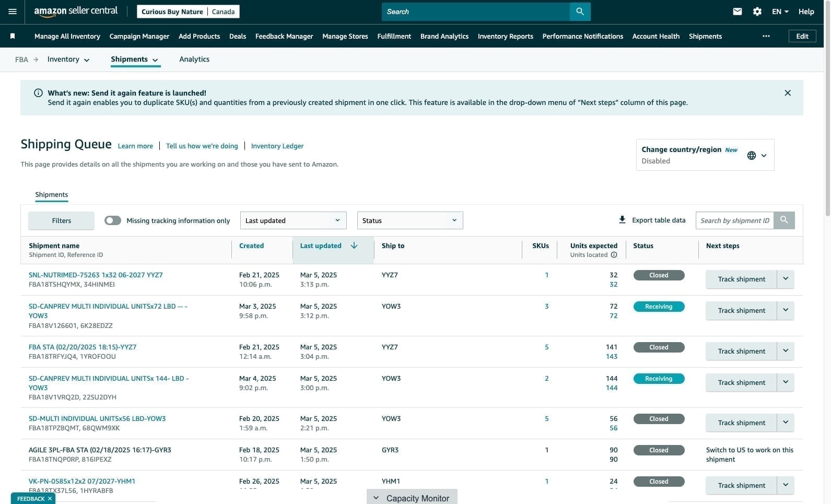
Task: Click SKUs count for FBA STA YYZ7 shipment
Action: (x=547, y=347)
